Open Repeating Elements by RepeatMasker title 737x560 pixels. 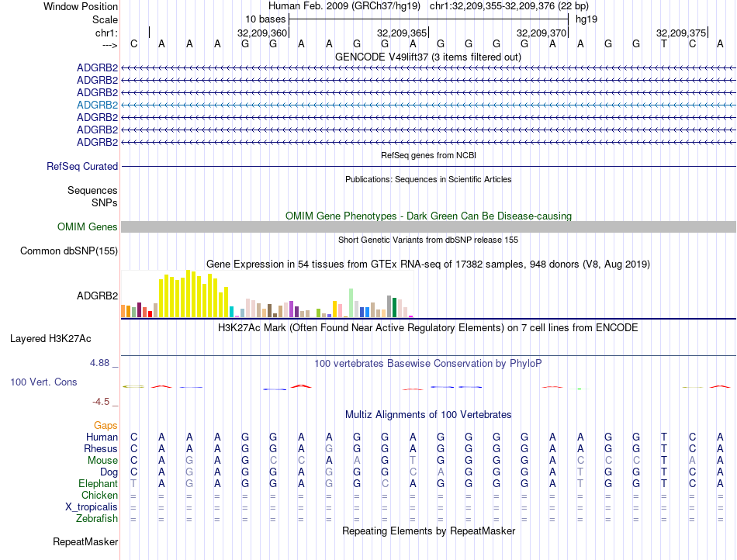pyautogui.click(x=428, y=531)
